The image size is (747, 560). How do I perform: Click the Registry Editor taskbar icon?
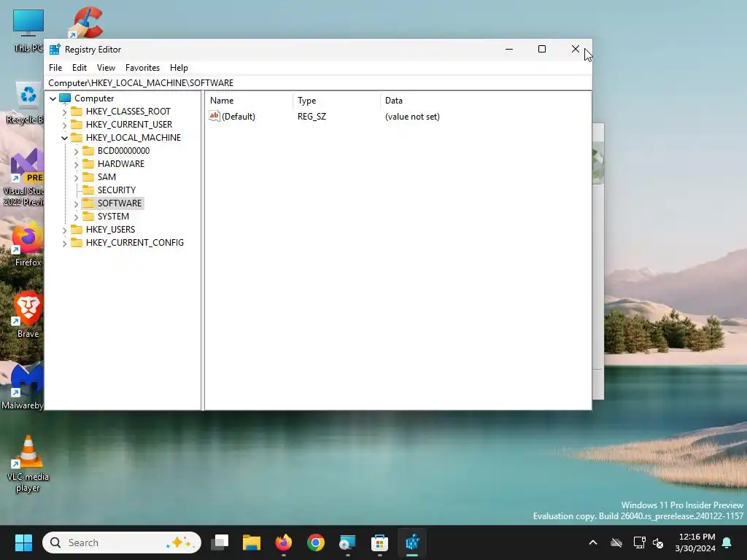(412, 542)
